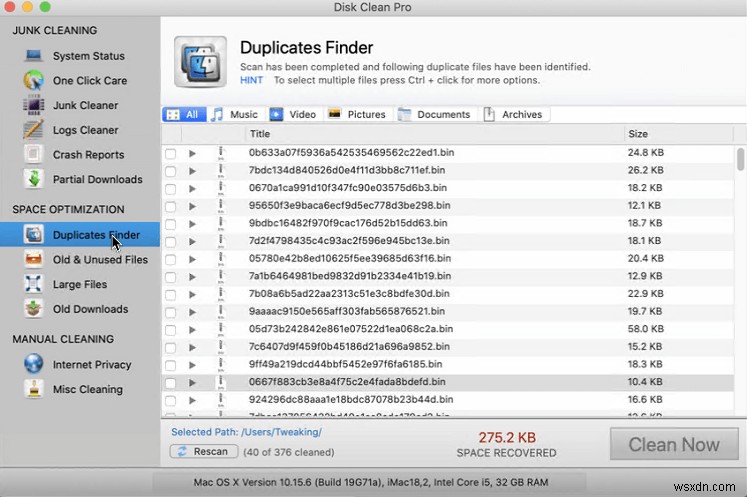
Task: Click the HINT link
Action: (x=252, y=80)
